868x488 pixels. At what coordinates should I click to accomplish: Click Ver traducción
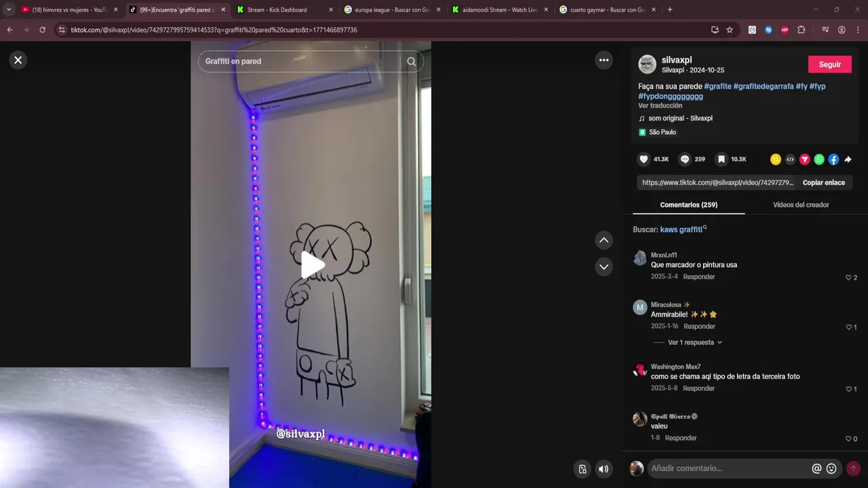tap(660, 106)
